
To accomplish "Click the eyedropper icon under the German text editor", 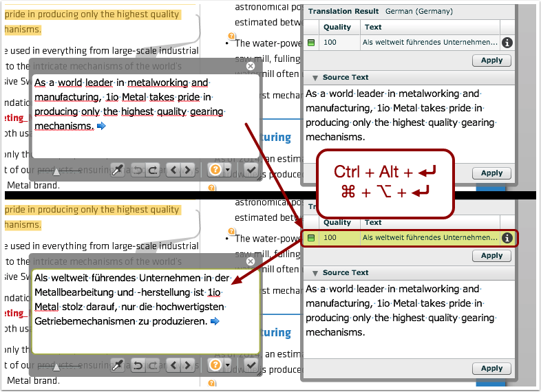I will click(x=118, y=365).
